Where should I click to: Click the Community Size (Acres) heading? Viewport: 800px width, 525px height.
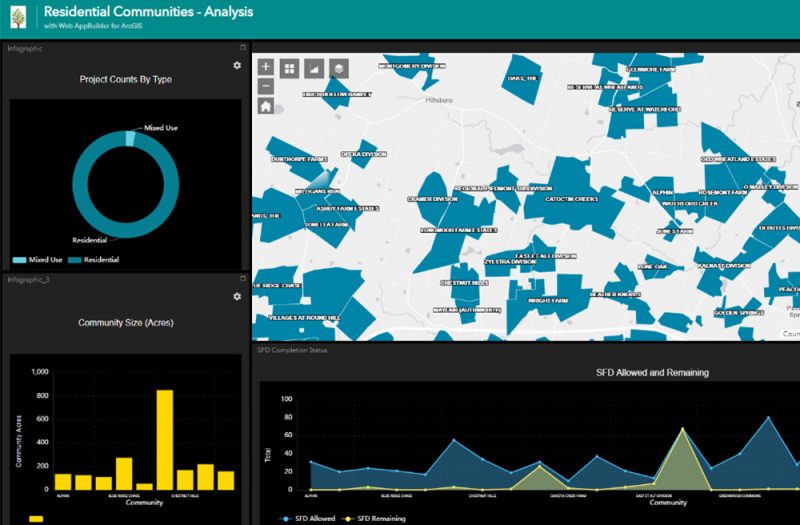126,322
